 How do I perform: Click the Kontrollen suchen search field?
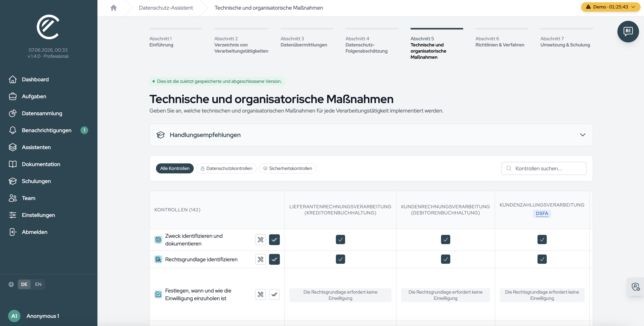(x=544, y=168)
